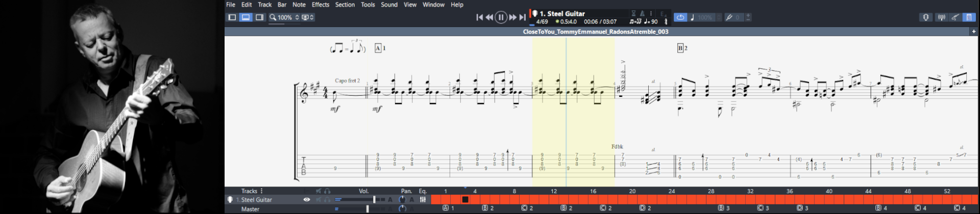Screen dimensions: 980x214
Task: Open the Sound menu
Action: [x=389, y=5]
